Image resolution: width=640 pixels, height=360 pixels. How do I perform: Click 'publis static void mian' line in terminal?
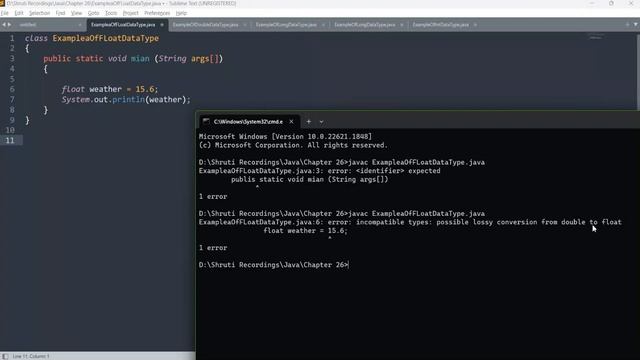(x=310, y=180)
